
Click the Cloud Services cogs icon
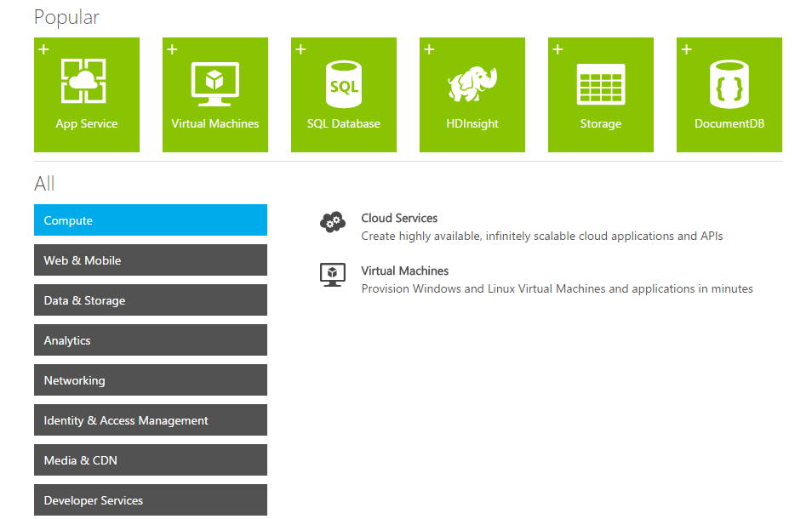[332, 220]
